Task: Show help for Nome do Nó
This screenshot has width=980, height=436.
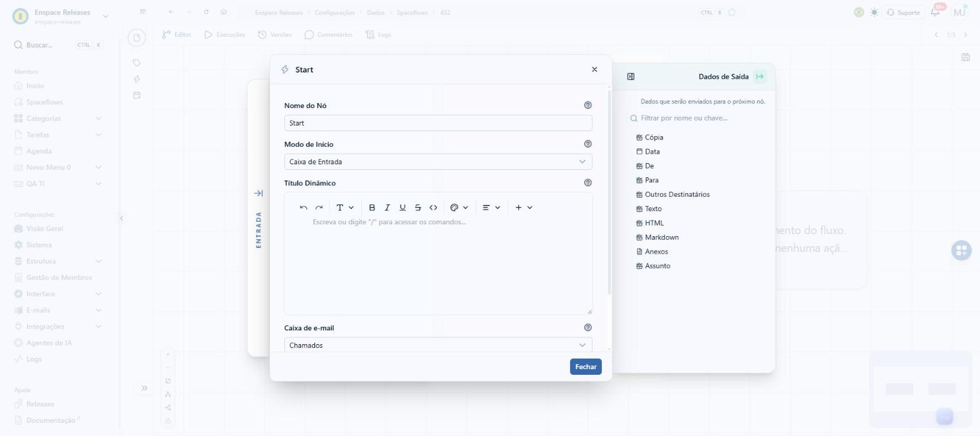Action: tap(587, 106)
